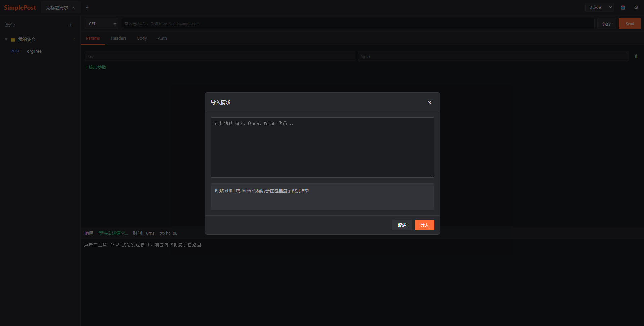
Task: Close the 导入请求 dialog with X
Action: (x=429, y=103)
